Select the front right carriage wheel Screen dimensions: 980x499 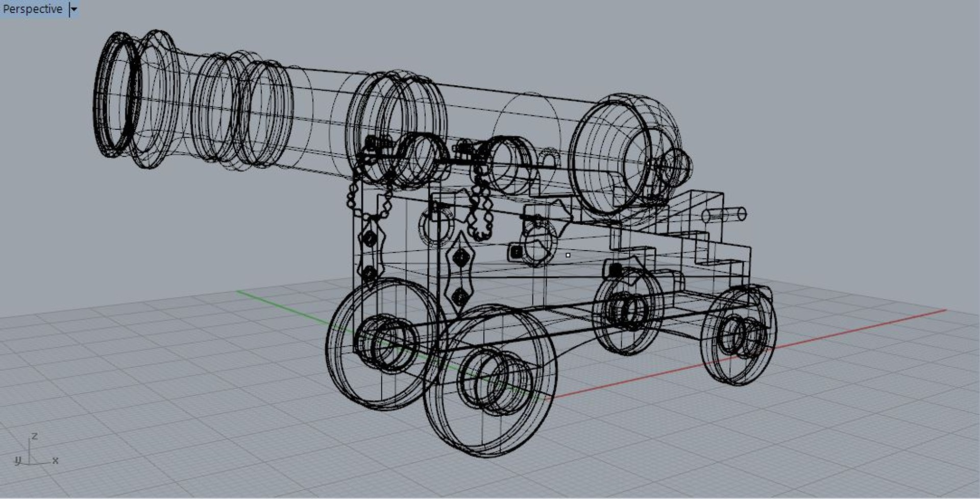(490, 381)
